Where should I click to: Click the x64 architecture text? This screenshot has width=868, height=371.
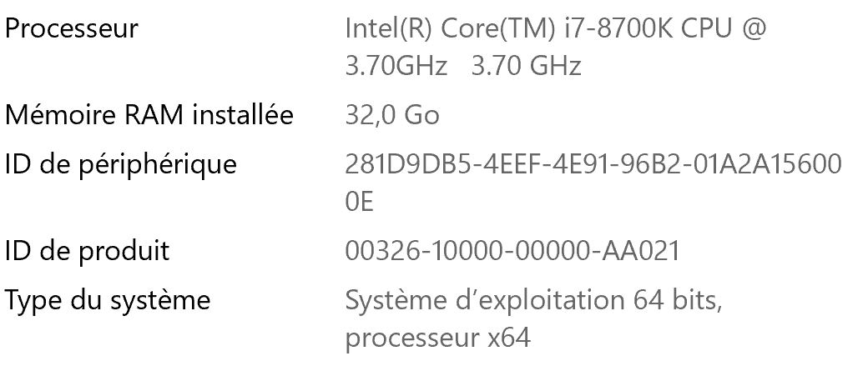coord(509,338)
